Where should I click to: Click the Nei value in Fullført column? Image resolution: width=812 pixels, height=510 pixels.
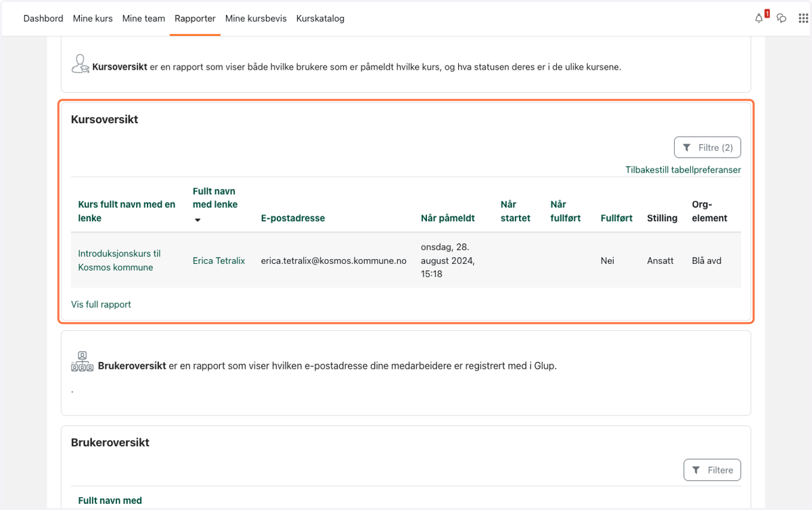tap(608, 260)
